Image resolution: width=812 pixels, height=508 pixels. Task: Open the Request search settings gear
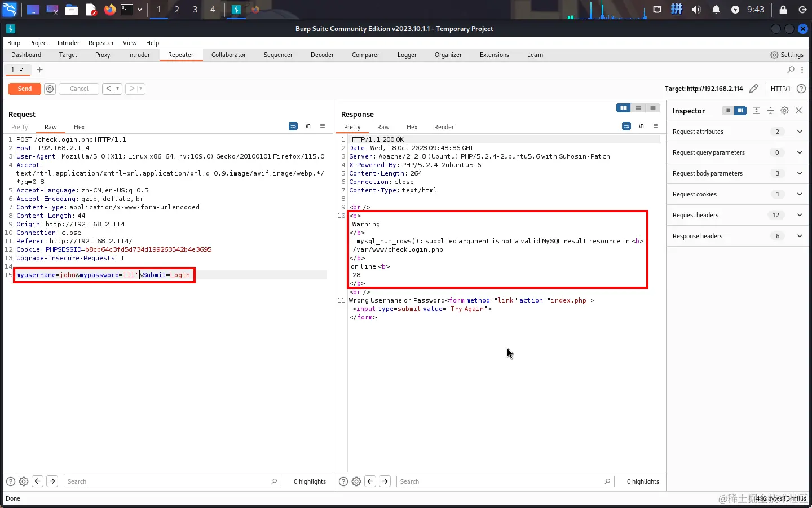24,481
